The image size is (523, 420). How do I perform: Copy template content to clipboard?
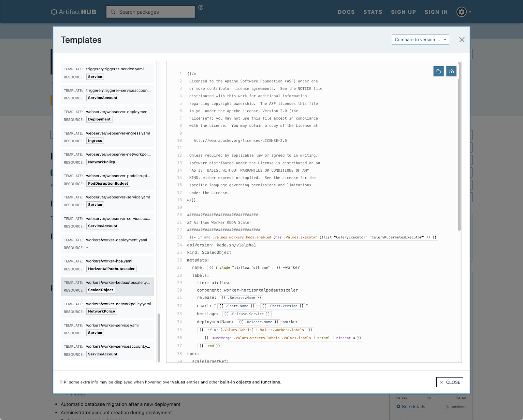pyautogui.click(x=438, y=71)
